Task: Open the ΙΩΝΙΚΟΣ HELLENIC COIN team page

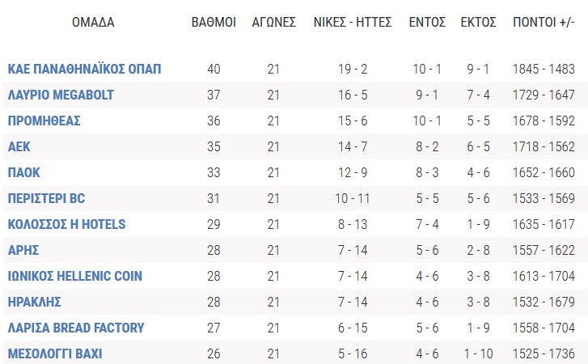Action: click(x=75, y=276)
